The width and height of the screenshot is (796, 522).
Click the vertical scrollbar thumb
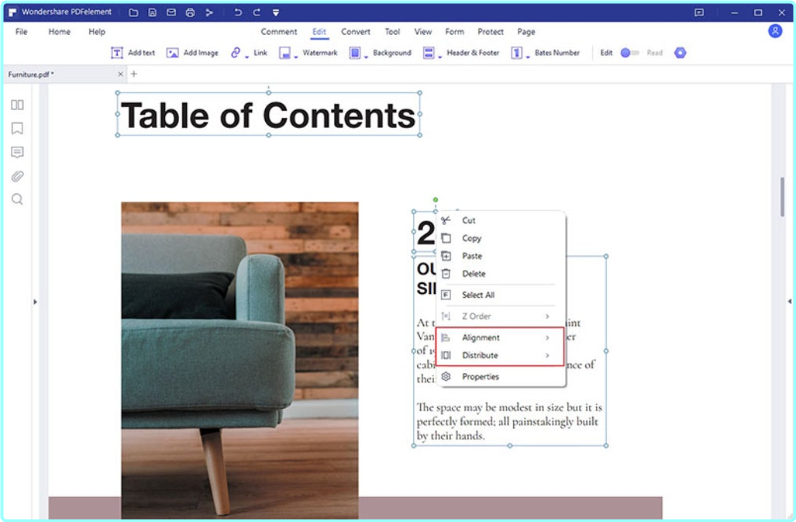[x=782, y=196]
